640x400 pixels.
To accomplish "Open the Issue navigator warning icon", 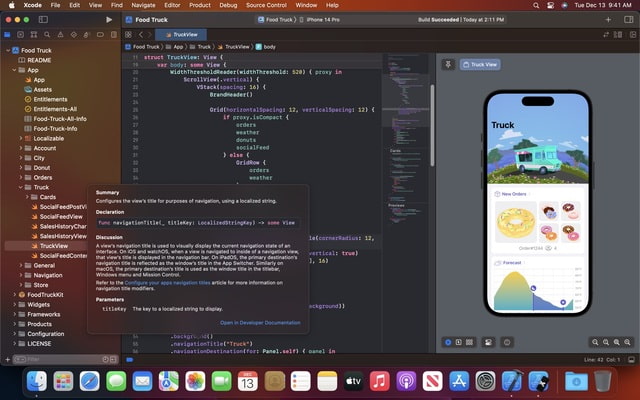I will [59, 33].
